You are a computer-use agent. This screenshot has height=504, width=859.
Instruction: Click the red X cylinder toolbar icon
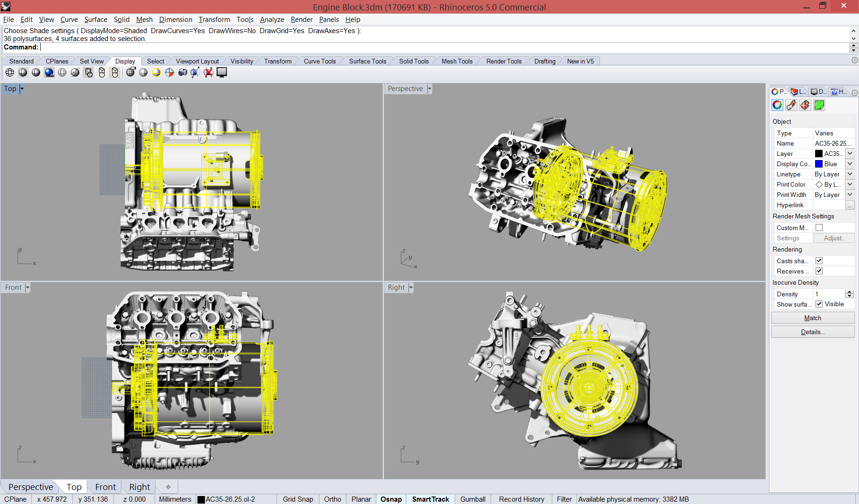tap(208, 72)
